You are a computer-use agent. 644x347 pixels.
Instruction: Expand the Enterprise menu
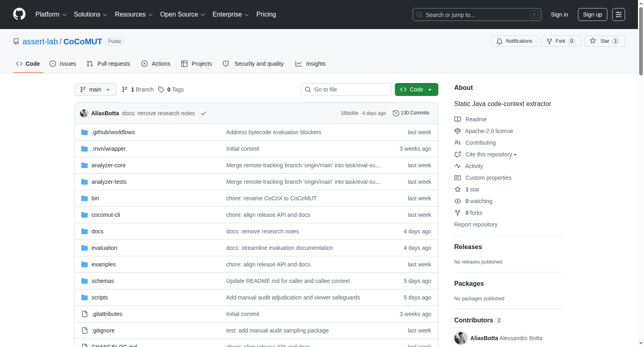231,15
